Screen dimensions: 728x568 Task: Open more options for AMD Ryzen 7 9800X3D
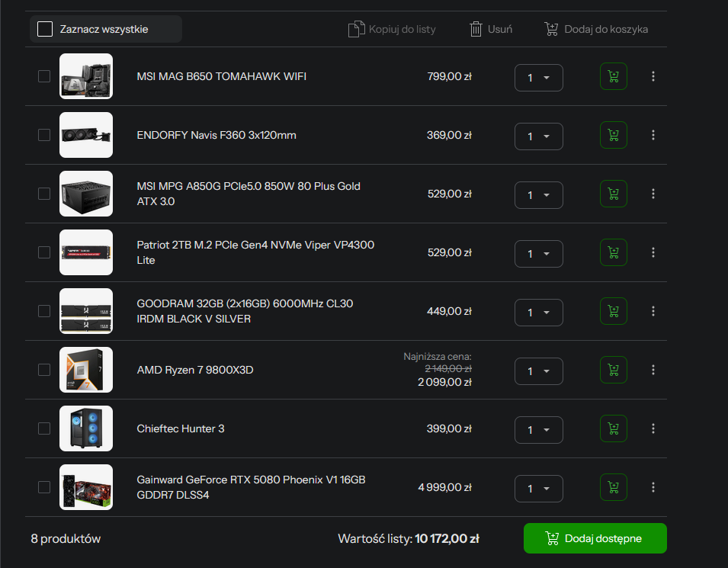click(x=653, y=370)
